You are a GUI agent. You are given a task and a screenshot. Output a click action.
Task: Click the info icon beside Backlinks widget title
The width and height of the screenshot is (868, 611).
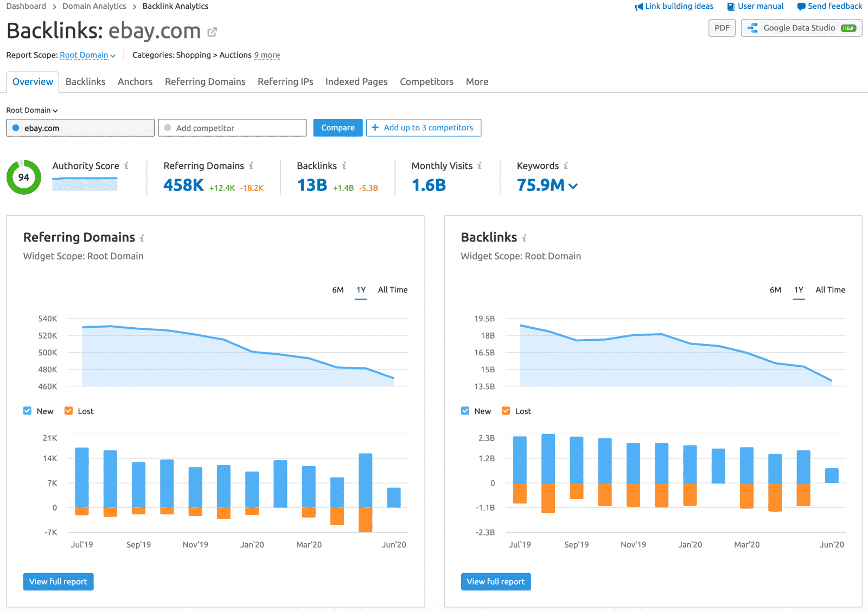(x=524, y=237)
